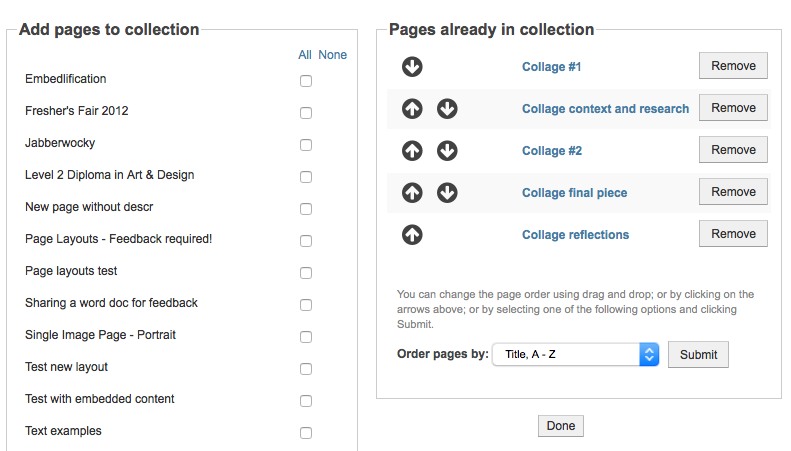
Task: Move Collage reflections up using arrow
Action: (412, 235)
